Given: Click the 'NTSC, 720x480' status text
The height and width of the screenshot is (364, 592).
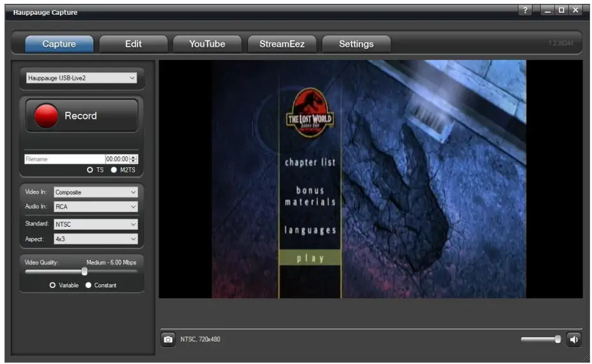Looking at the screenshot, I should 200,340.
